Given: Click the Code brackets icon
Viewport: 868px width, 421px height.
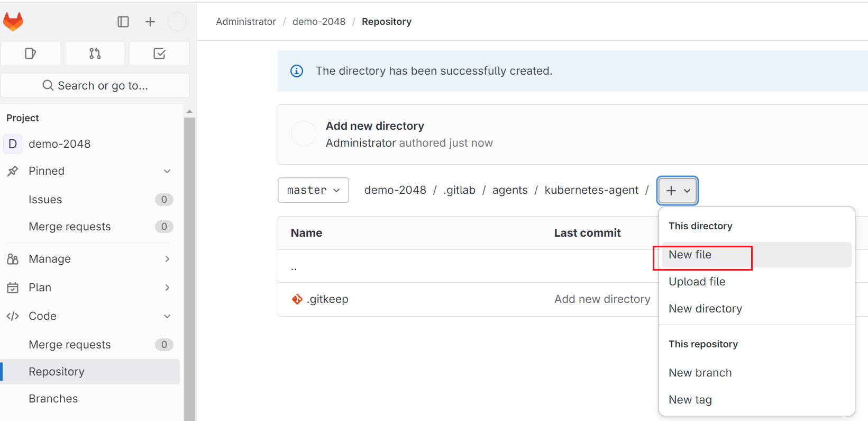Looking at the screenshot, I should tap(13, 316).
